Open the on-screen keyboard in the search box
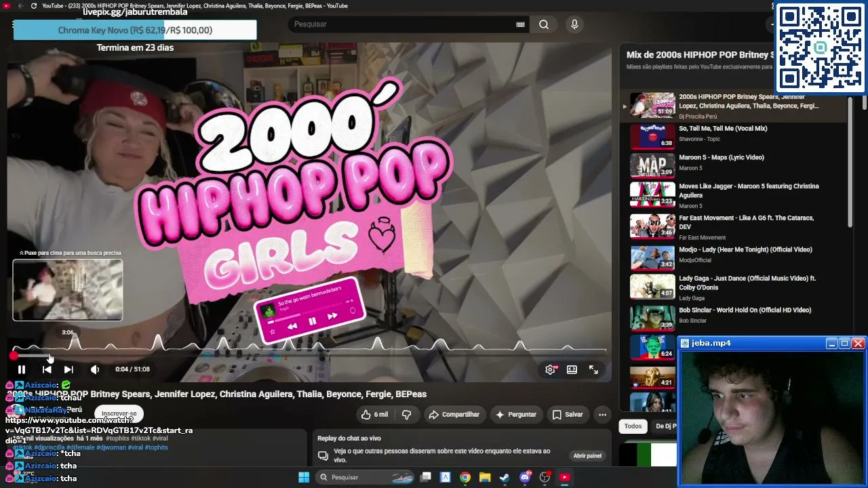The height and width of the screenshot is (488, 868). pos(520,24)
